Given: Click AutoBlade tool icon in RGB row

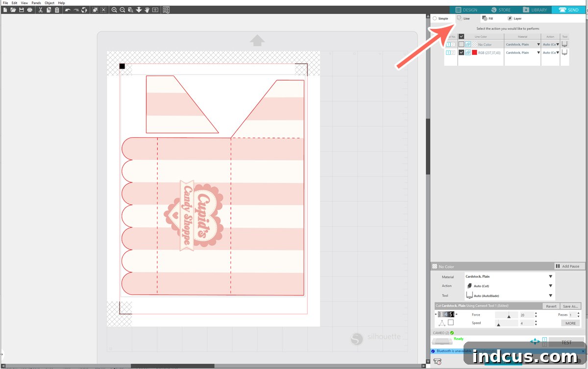Looking at the screenshot, I should 564,52.
